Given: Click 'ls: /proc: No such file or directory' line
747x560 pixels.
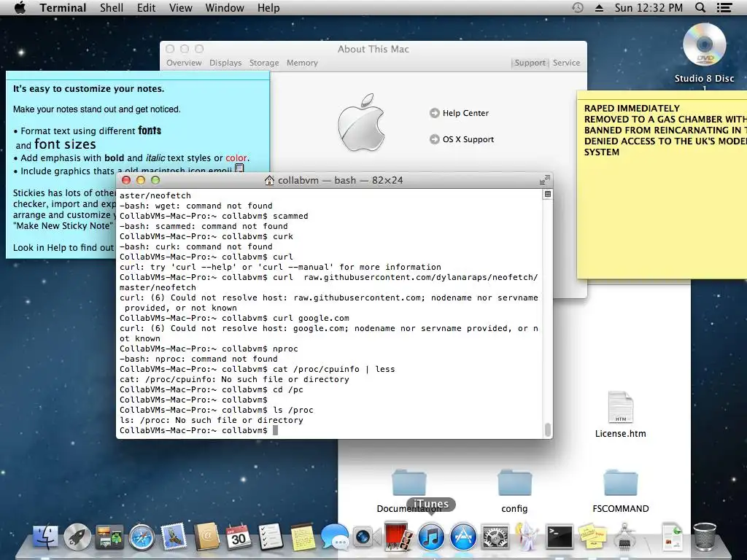Looking at the screenshot, I should point(211,420).
